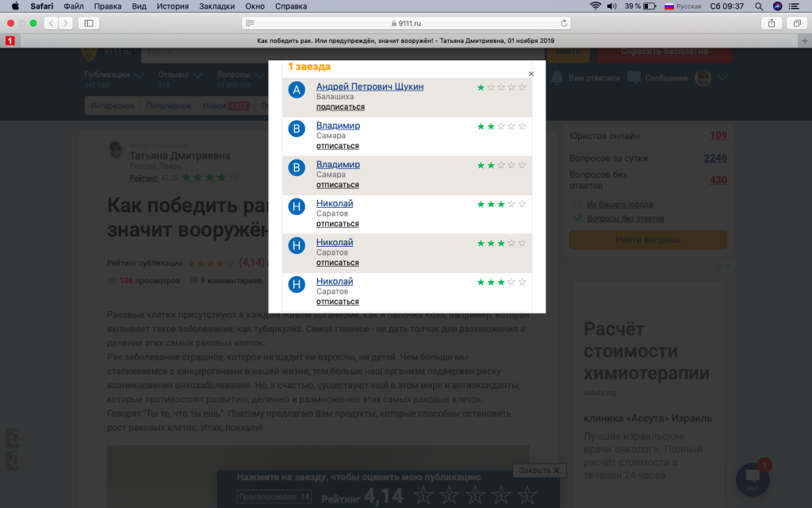Screen dimensions: 812x508
Task: Close the star ratings popup
Action: tap(531, 74)
